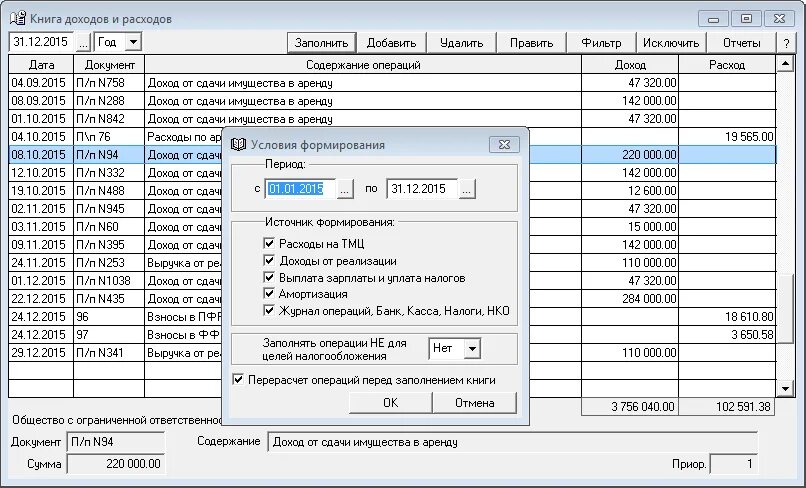Click the total expense 102 591.38
Image resolution: width=806 pixels, height=488 pixels.
point(726,407)
